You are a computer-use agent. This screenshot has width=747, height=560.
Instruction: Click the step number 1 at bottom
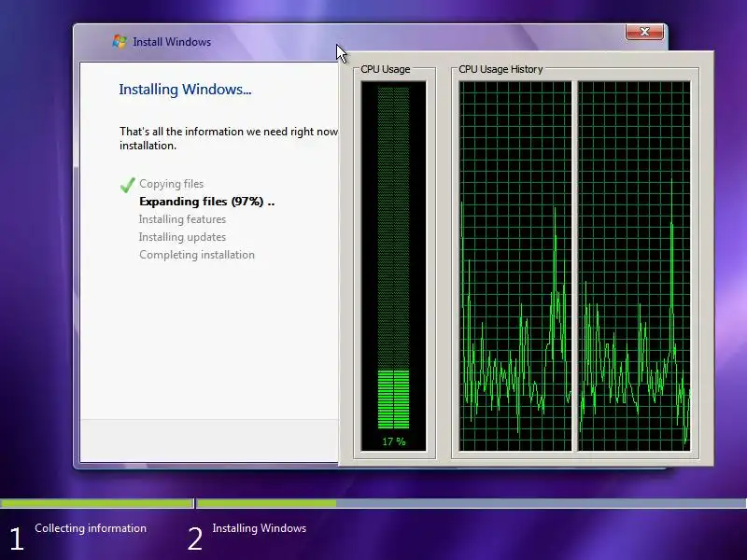click(x=17, y=539)
